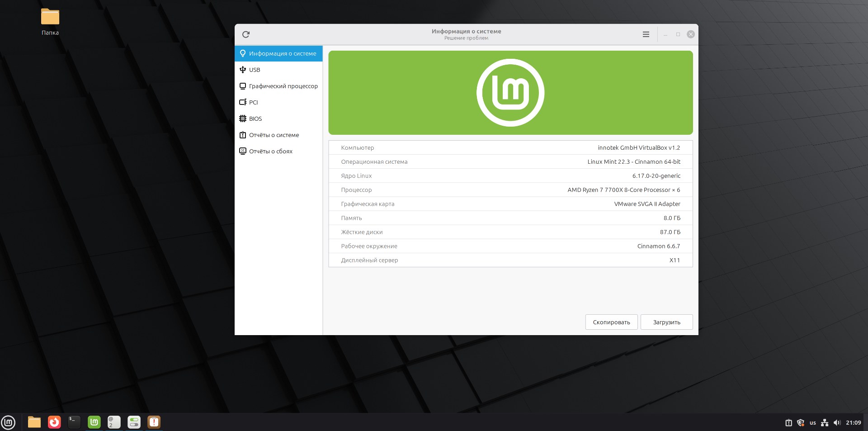
Task: Open the Terminal launcher in the taskbar
Action: point(74,422)
